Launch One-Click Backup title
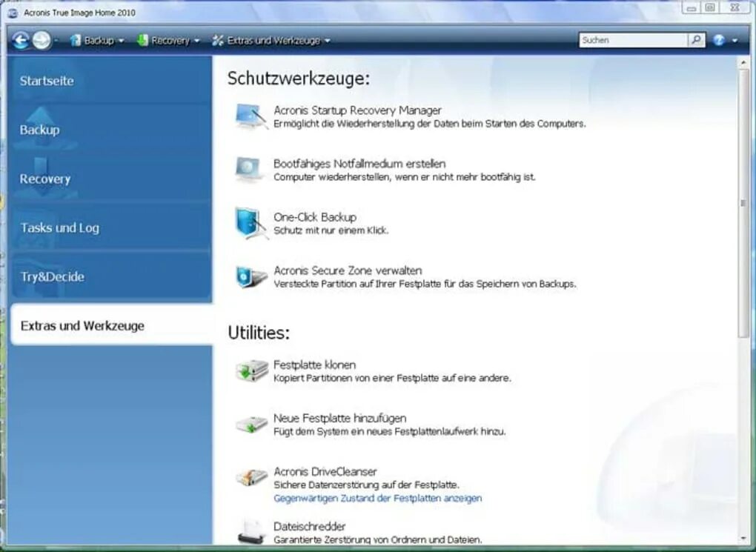 coord(315,217)
